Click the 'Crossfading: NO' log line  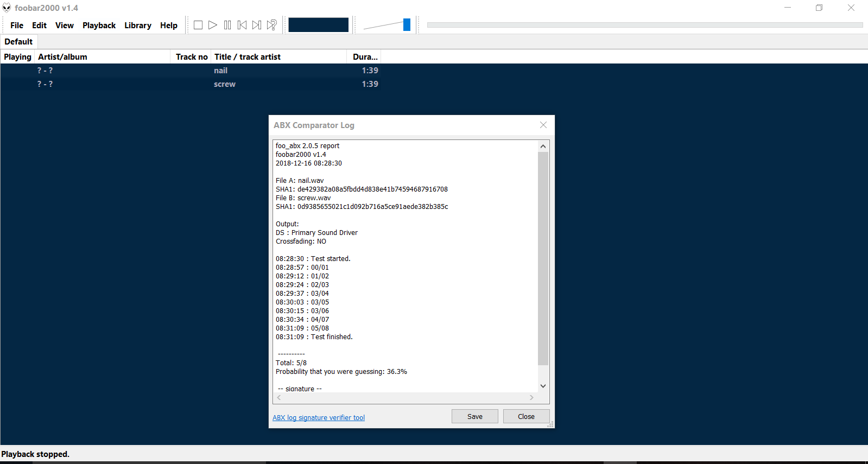[x=301, y=241]
